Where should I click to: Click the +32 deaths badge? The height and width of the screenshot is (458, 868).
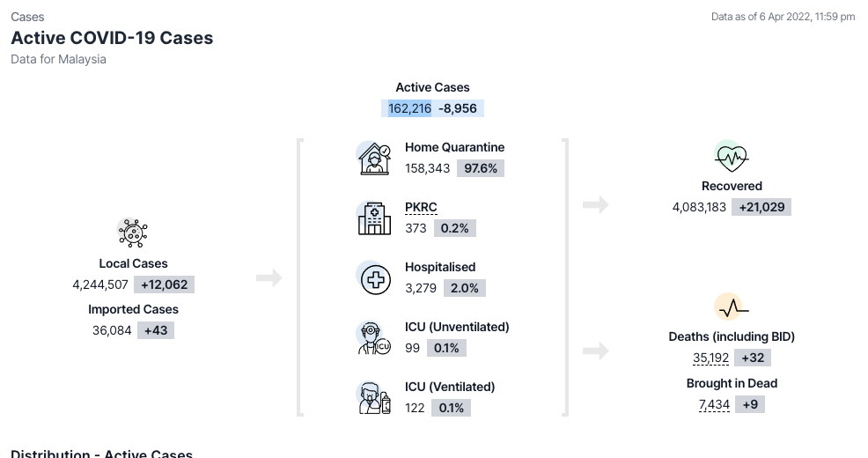[753, 358]
